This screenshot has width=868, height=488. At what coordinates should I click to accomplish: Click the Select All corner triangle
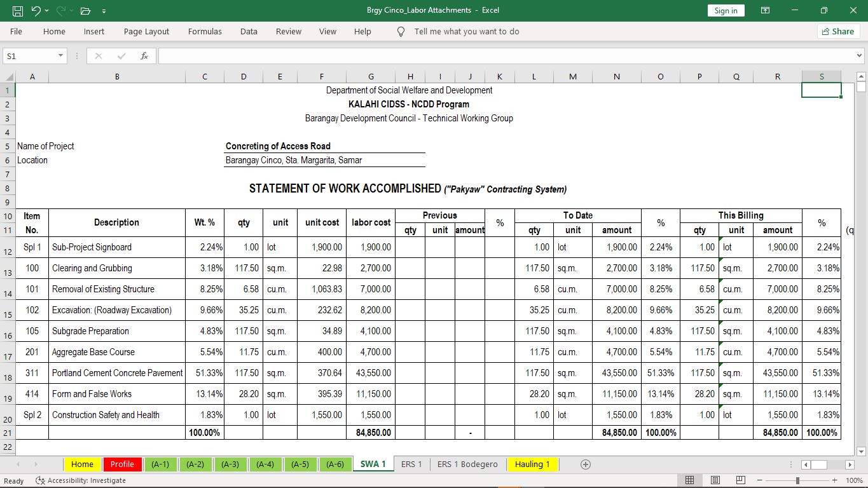[8, 77]
